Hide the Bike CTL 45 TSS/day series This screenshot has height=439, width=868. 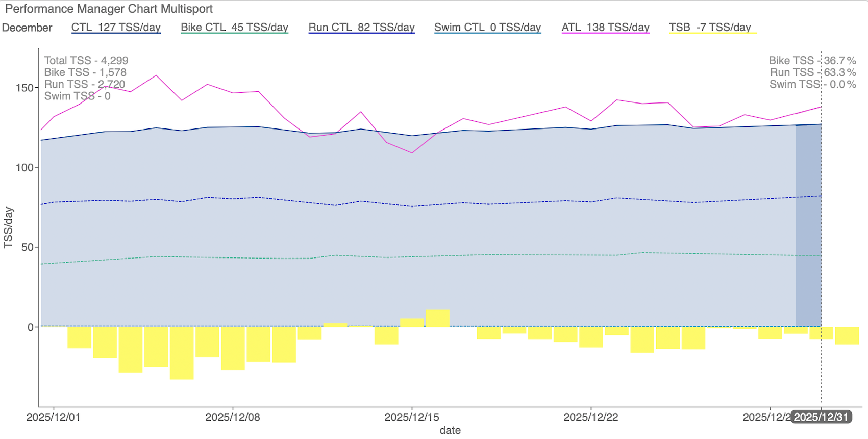click(234, 28)
